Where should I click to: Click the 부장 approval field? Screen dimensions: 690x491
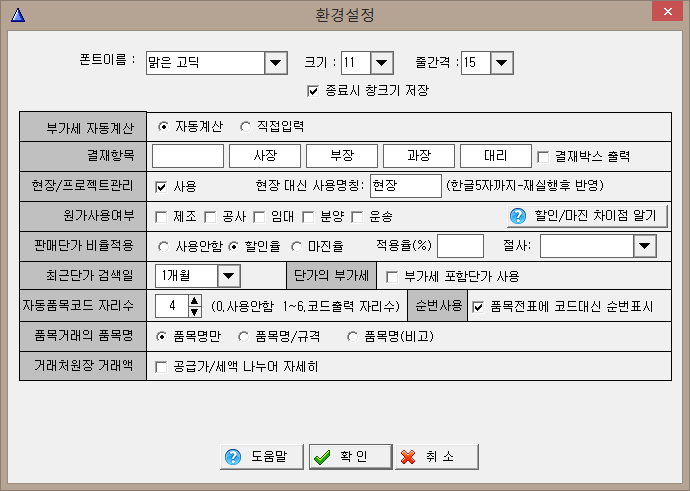[342, 156]
